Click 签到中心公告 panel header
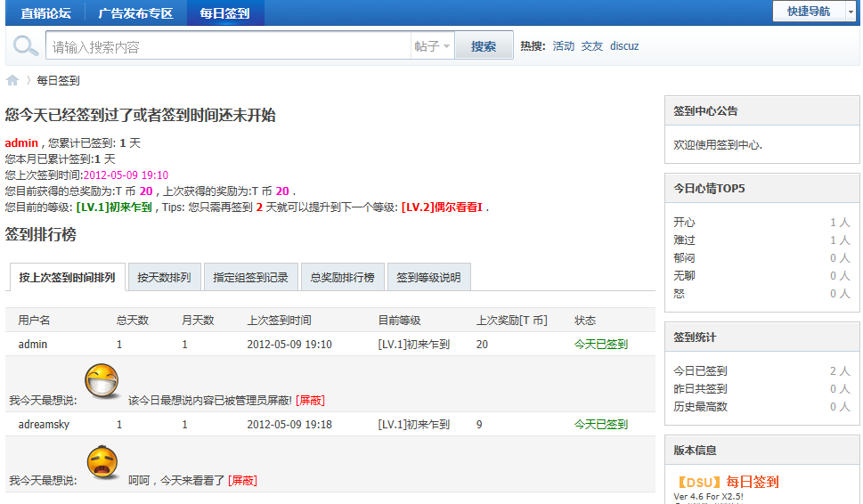 (762, 111)
